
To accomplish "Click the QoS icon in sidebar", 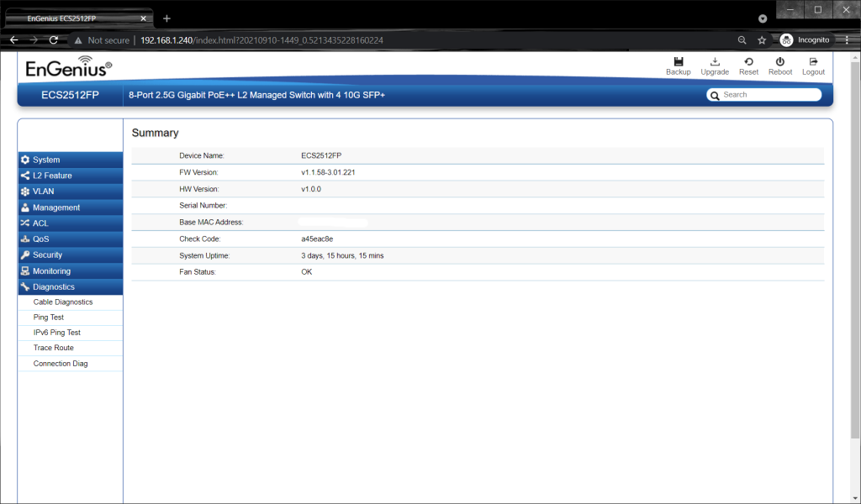I will [24, 239].
